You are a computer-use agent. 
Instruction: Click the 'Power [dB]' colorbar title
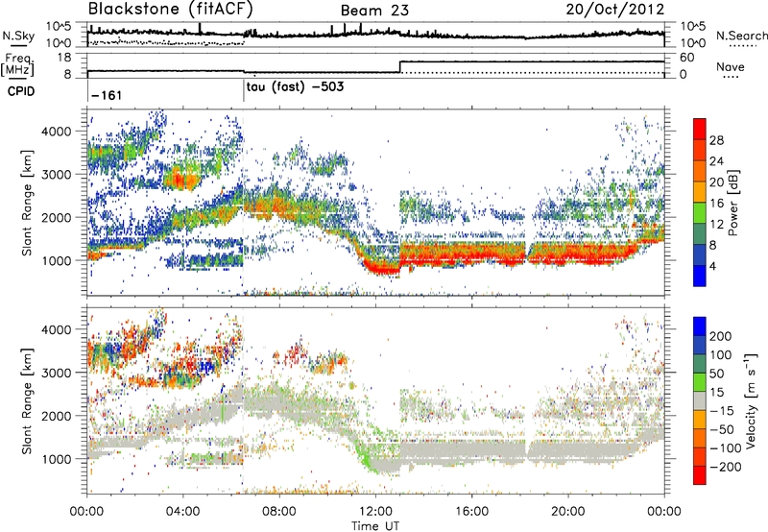(732, 203)
